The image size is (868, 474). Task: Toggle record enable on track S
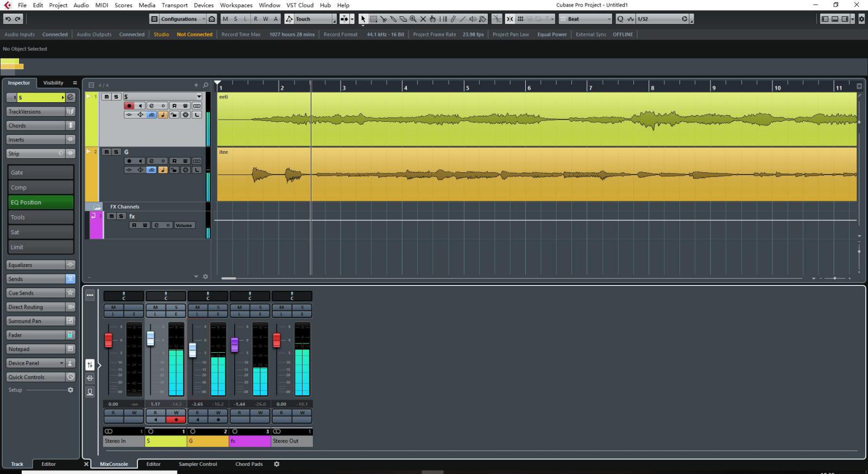tap(129, 106)
